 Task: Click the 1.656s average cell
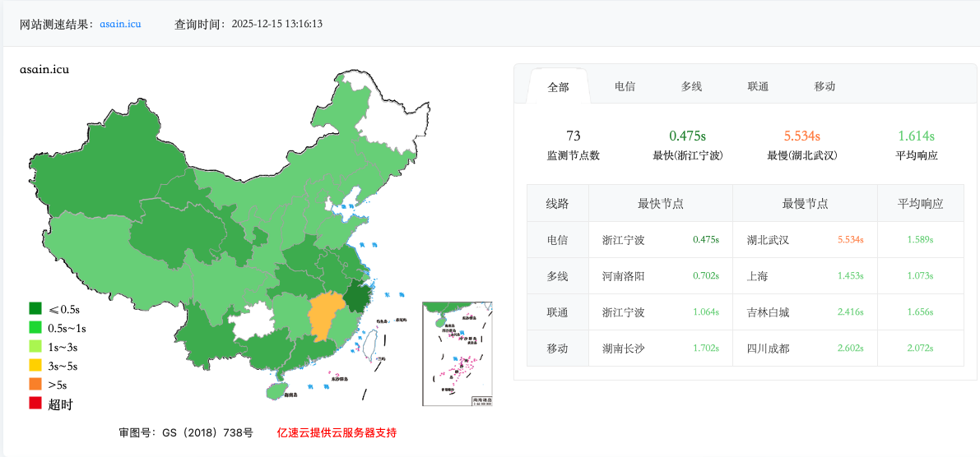920,312
